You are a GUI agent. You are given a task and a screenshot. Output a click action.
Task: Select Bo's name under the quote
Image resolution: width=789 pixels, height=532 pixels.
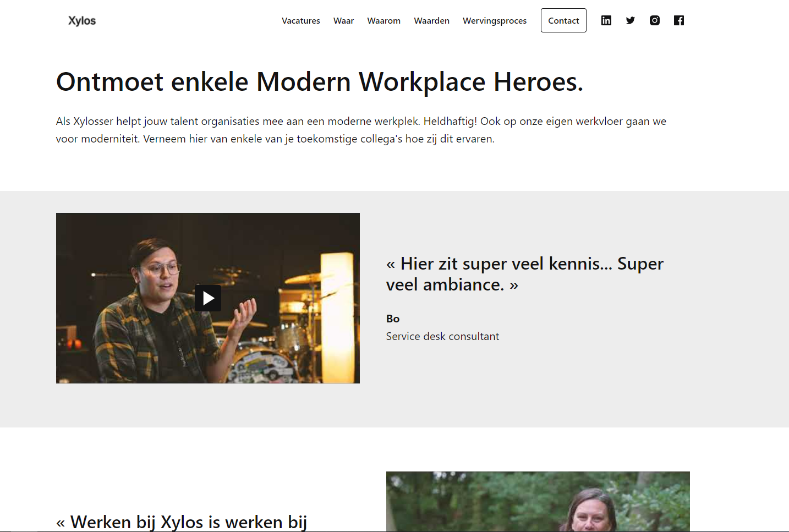point(392,319)
